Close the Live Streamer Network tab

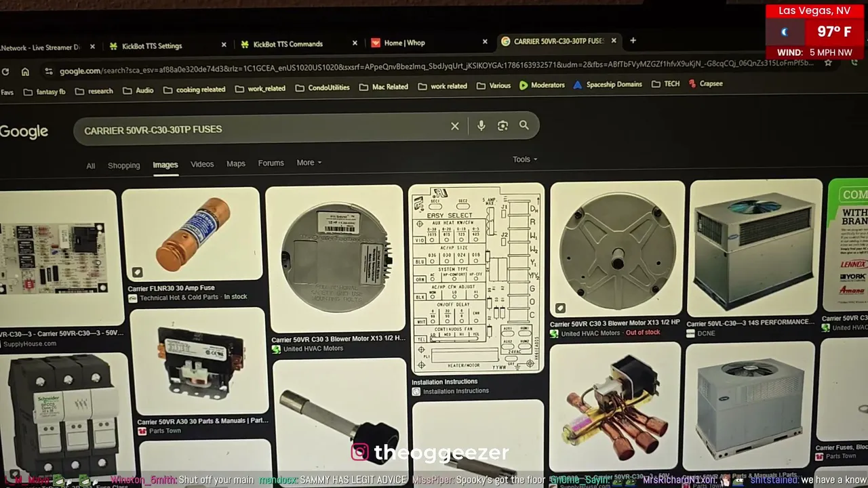click(x=92, y=47)
